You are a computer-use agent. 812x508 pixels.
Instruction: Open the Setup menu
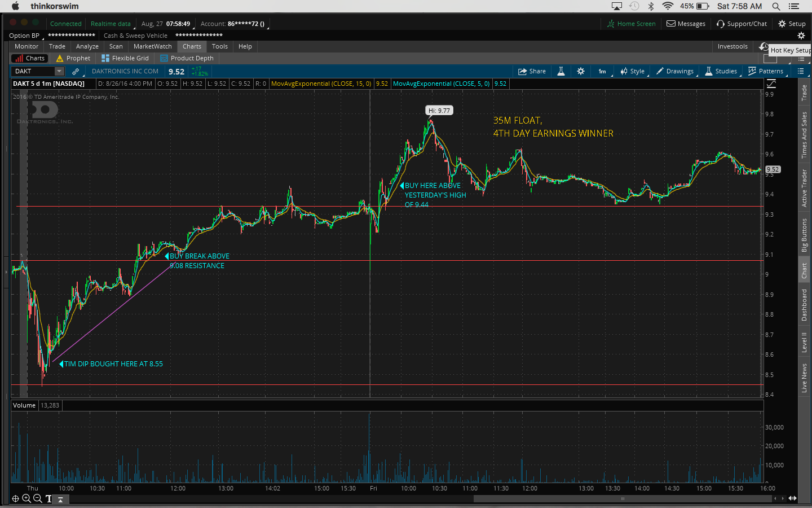792,24
